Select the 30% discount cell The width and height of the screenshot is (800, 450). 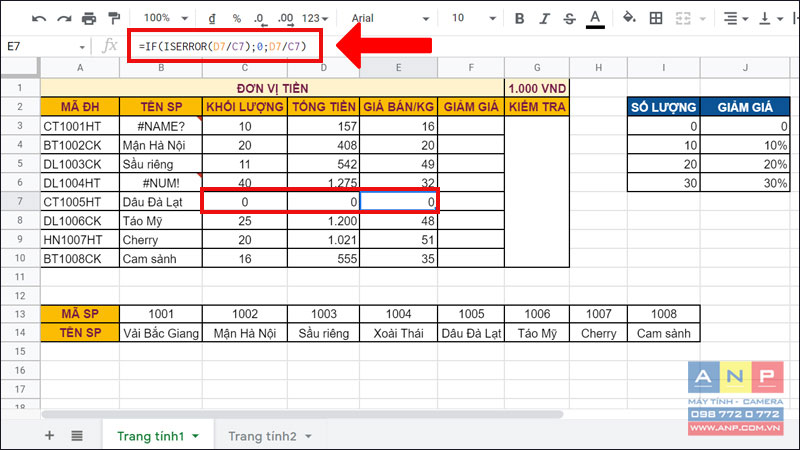[745, 183]
